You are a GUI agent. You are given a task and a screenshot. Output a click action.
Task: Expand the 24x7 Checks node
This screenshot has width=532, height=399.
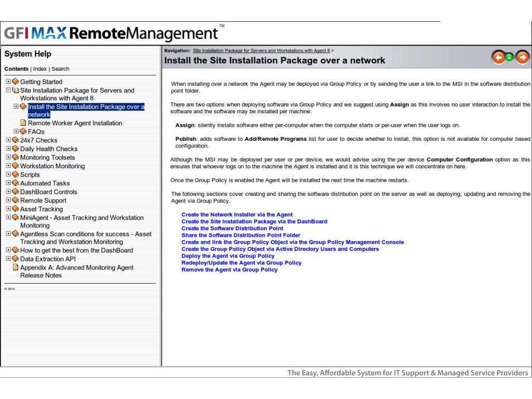pyautogui.click(x=8, y=140)
